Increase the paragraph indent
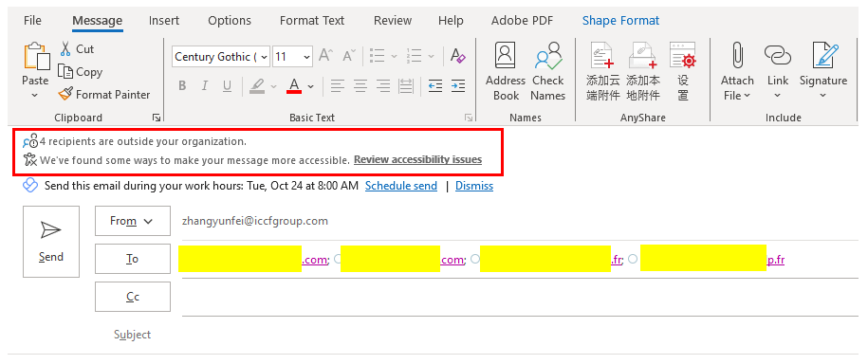Image resolution: width=868 pixels, height=364 pixels. coord(458,85)
